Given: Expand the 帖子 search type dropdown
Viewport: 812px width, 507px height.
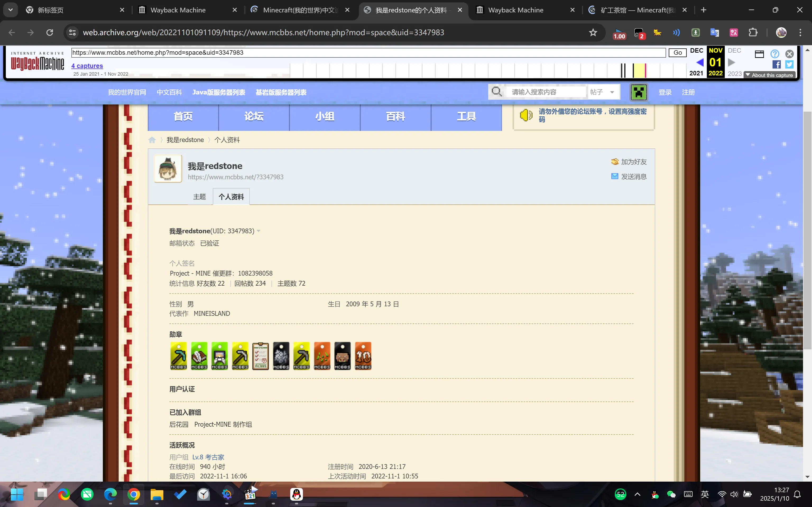Looking at the screenshot, I should pos(604,92).
